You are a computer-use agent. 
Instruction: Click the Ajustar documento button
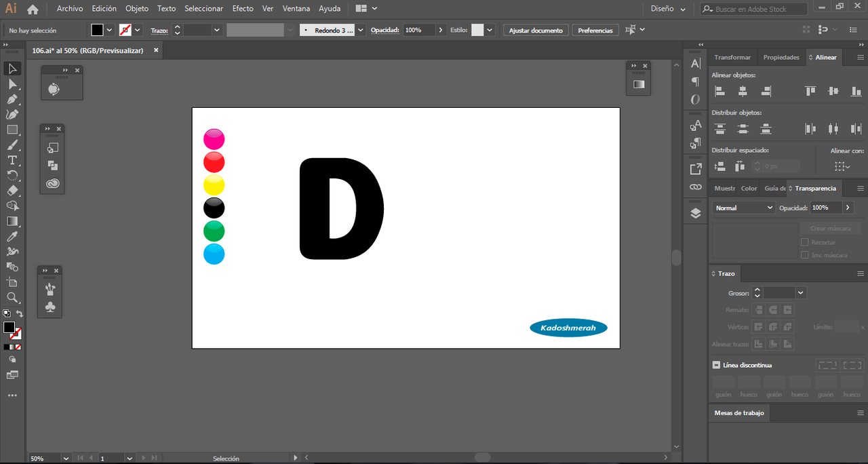pos(536,30)
